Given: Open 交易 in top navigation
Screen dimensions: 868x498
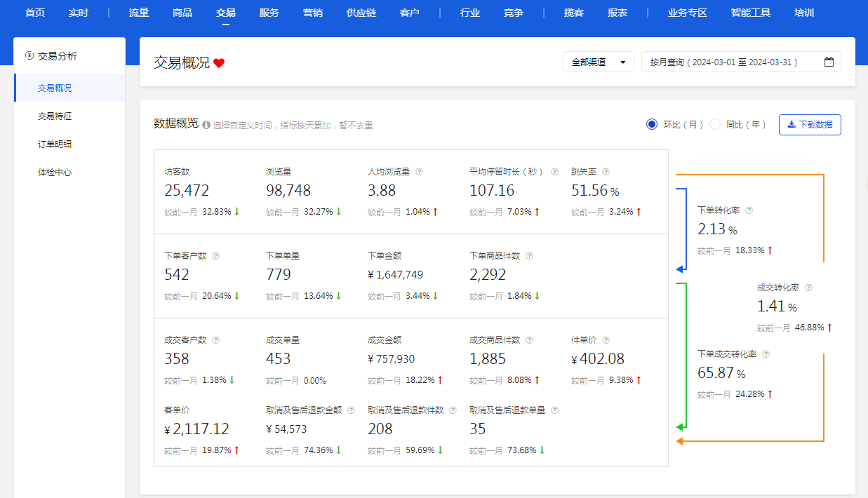Looking at the screenshot, I should 226,13.
